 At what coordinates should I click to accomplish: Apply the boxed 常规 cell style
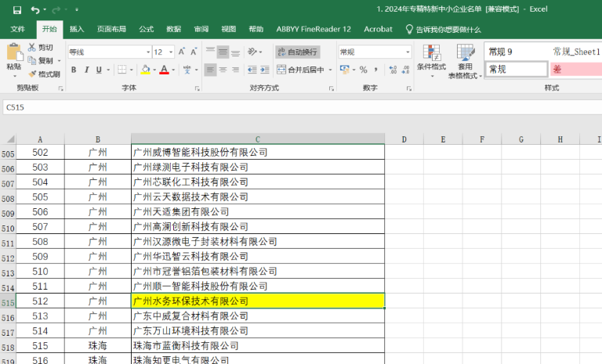tap(516, 70)
